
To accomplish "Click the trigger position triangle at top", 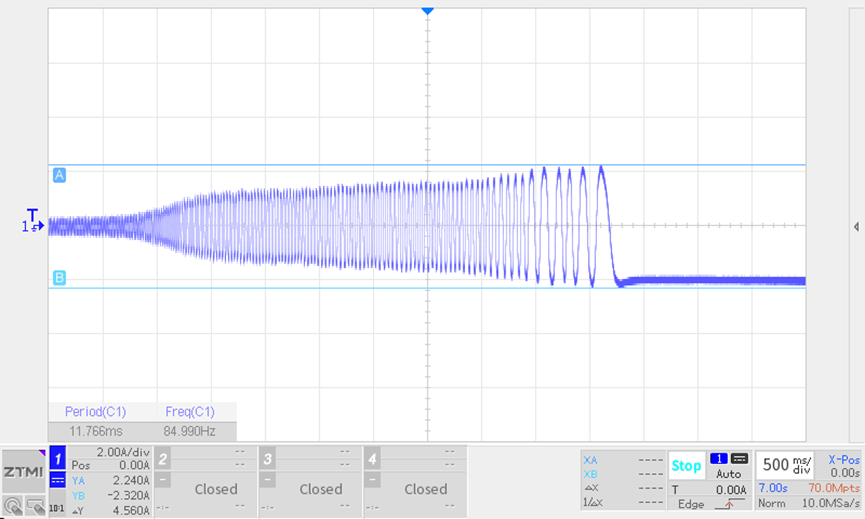I will point(427,11).
